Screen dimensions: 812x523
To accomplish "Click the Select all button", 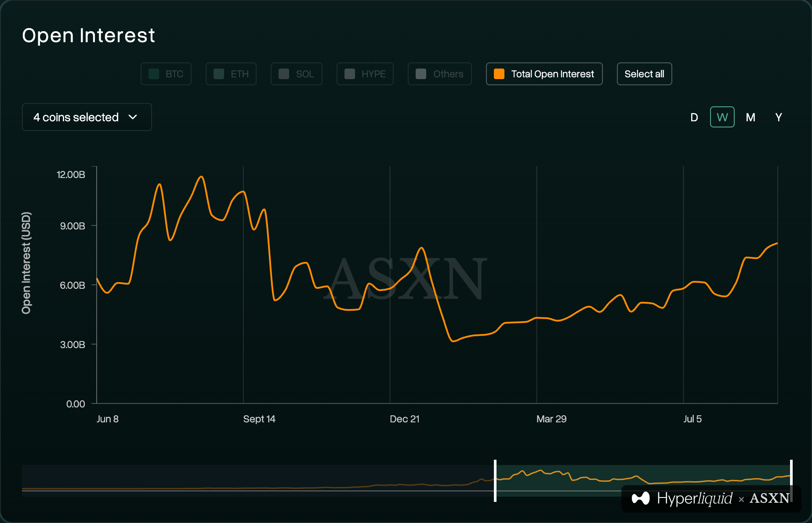I will click(644, 74).
